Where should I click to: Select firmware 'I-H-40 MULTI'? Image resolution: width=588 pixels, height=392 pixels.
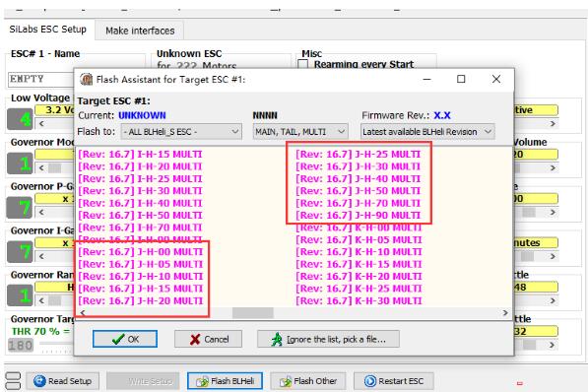140,203
